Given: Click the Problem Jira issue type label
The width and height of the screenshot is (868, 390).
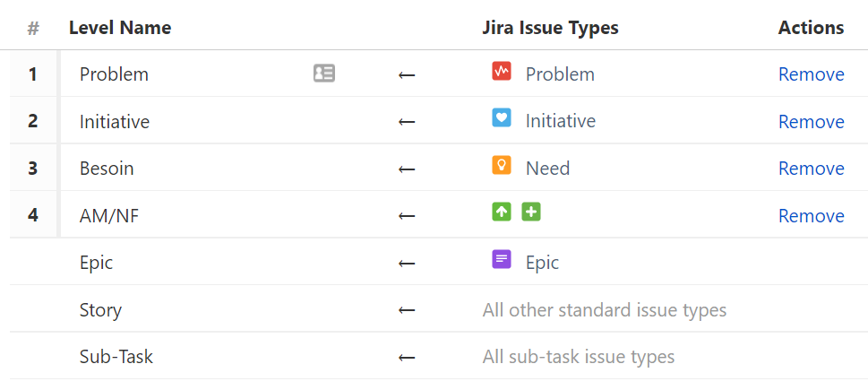Looking at the screenshot, I should click(560, 74).
